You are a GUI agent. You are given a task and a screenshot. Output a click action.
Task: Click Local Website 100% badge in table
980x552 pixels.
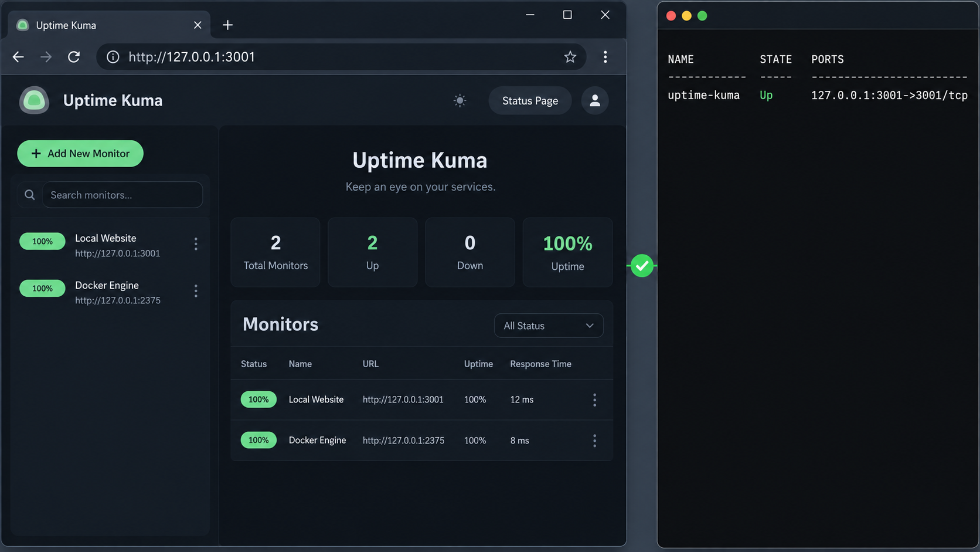pos(258,399)
